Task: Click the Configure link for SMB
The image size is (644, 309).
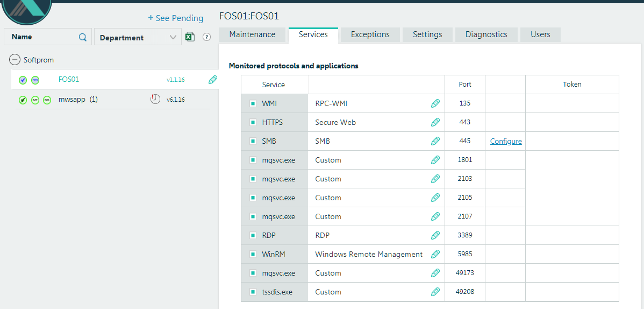Action: click(x=506, y=141)
